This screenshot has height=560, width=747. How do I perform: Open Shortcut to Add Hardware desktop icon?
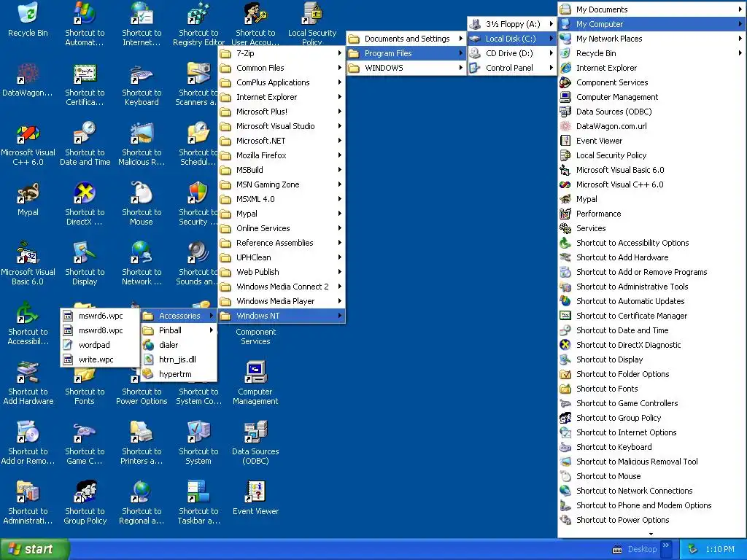(28, 384)
